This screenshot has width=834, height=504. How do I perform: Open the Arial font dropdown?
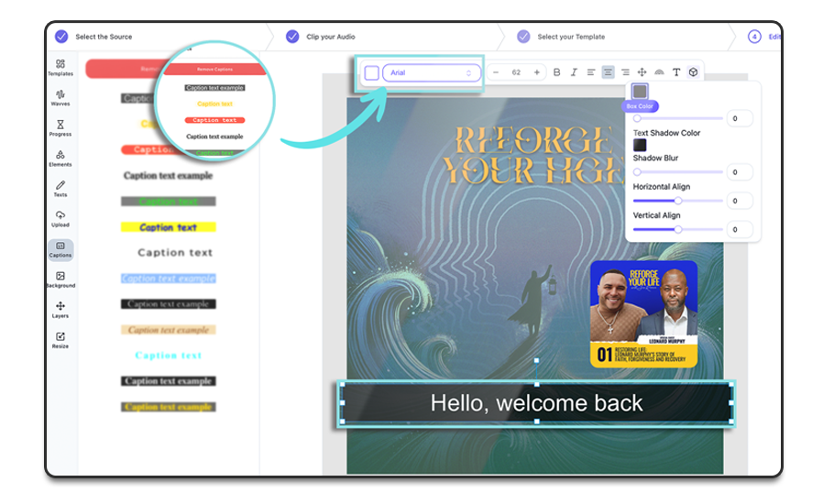[x=431, y=72]
